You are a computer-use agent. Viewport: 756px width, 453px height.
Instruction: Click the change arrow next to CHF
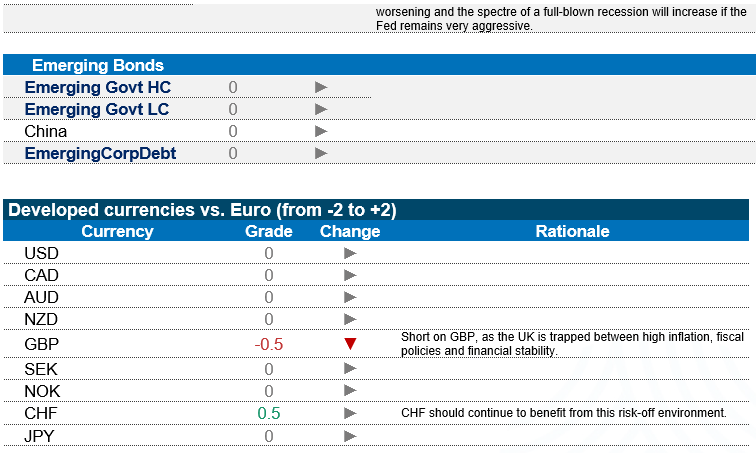(x=350, y=413)
